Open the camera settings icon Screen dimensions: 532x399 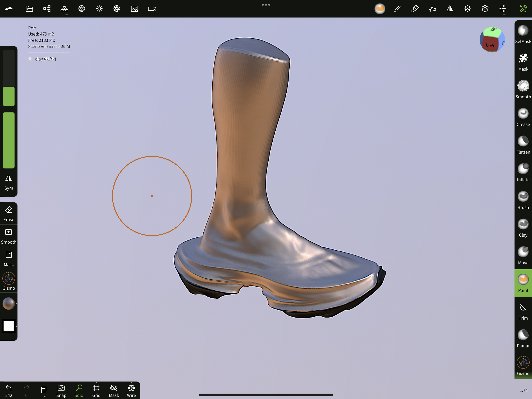pyautogui.click(x=152, y=9)
